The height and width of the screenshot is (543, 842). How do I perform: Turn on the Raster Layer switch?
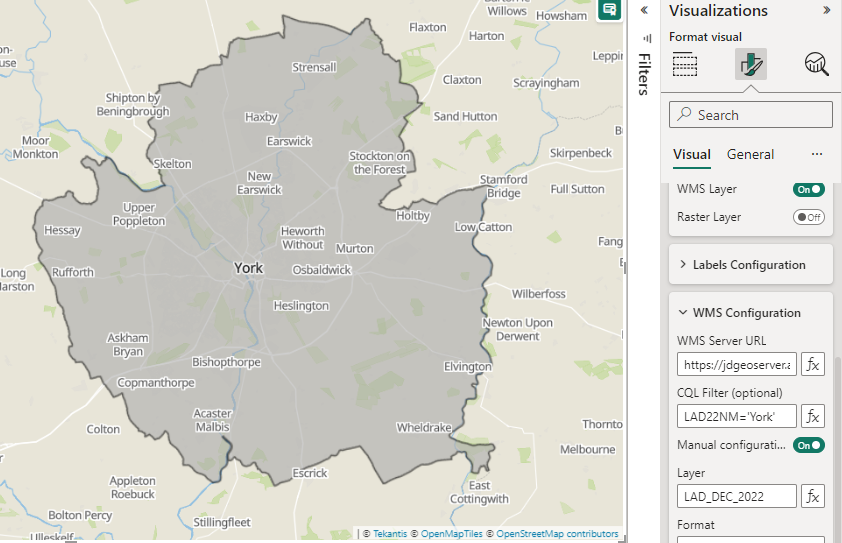[808, 217]
